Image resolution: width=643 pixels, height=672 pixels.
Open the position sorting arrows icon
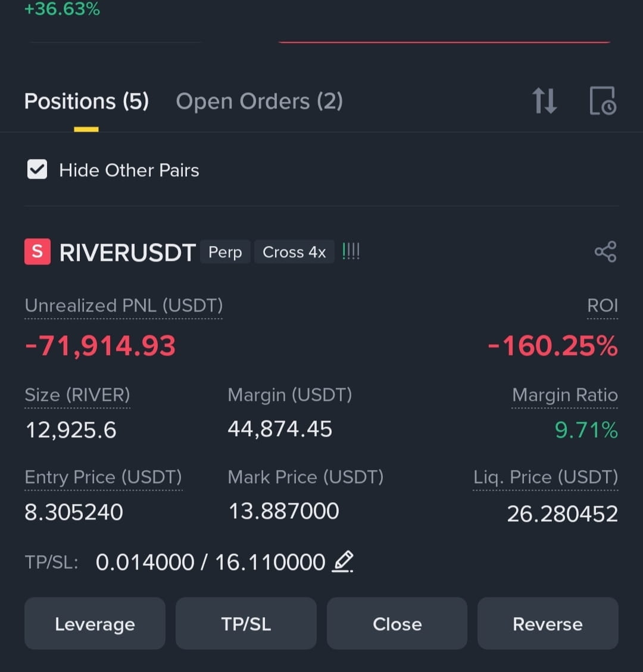[544, 101]
